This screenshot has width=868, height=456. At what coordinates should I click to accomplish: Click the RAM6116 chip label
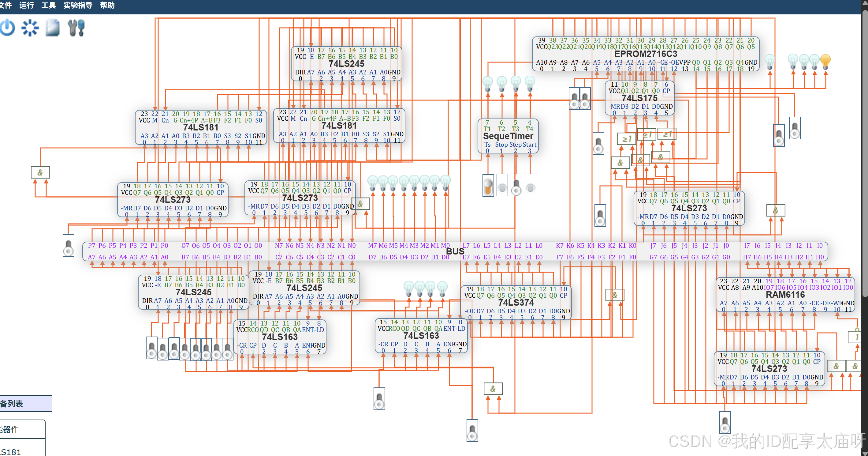point(785,294)
